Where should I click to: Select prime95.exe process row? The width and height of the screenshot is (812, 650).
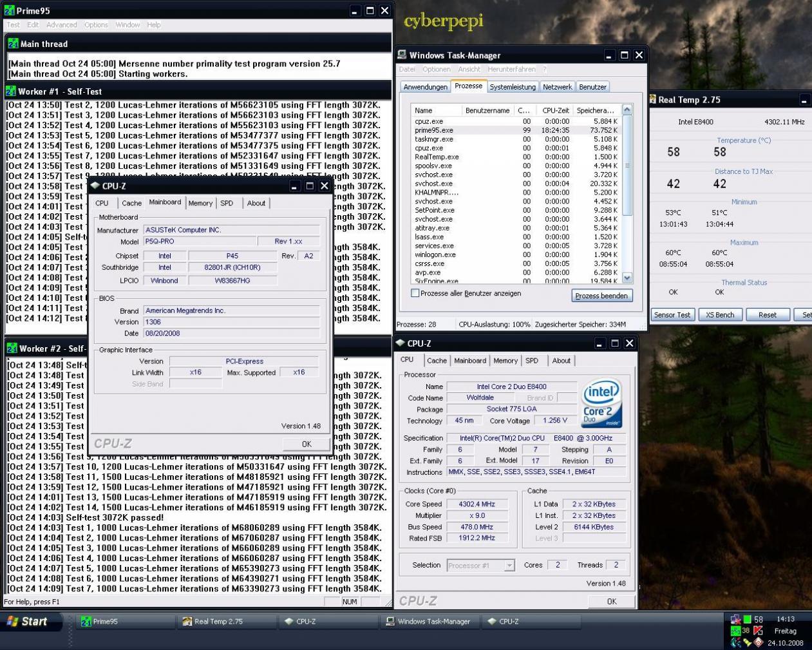pos(516,130)
